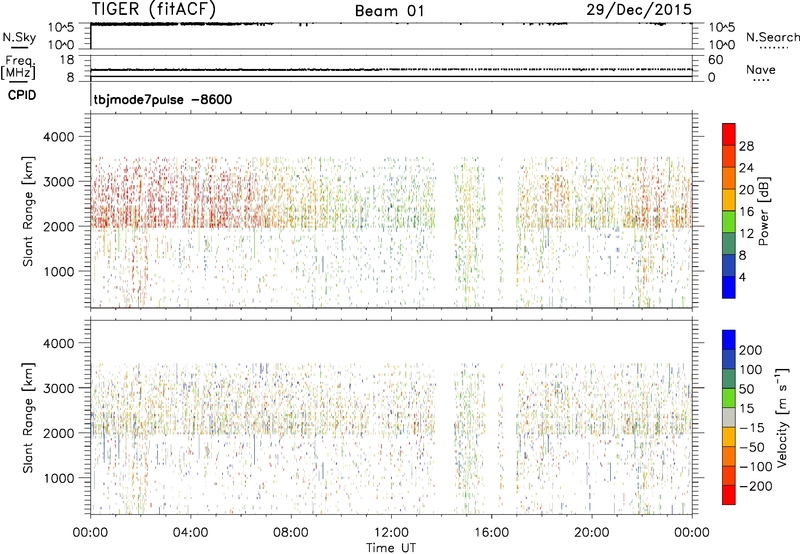Click the TIGER (fitACF) plot title

[154, 9]
